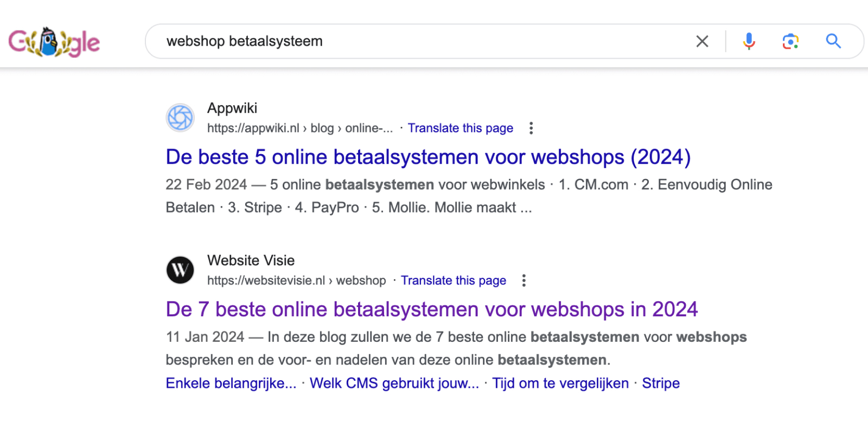Open Google Lens image search icon

[x=790, y=41]
